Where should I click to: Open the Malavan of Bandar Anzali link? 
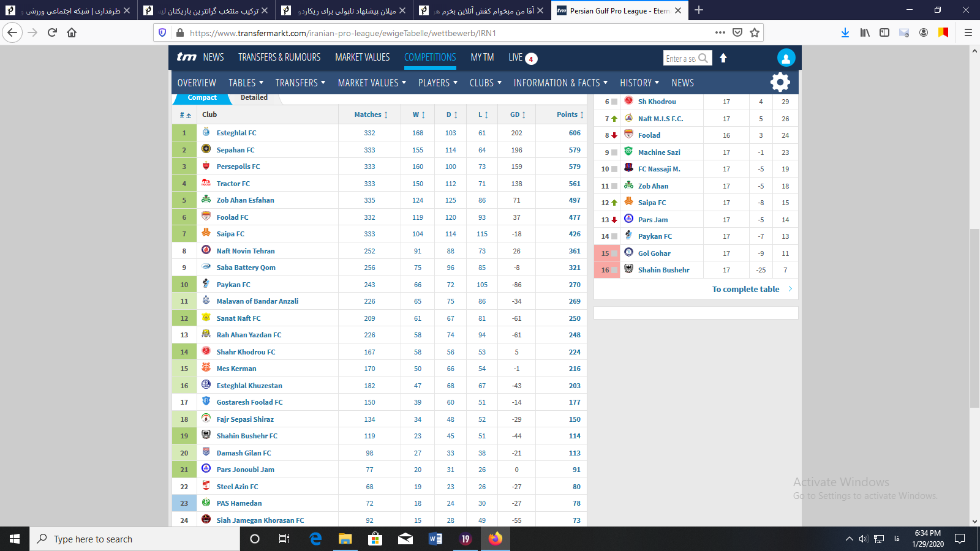(257, 301)
